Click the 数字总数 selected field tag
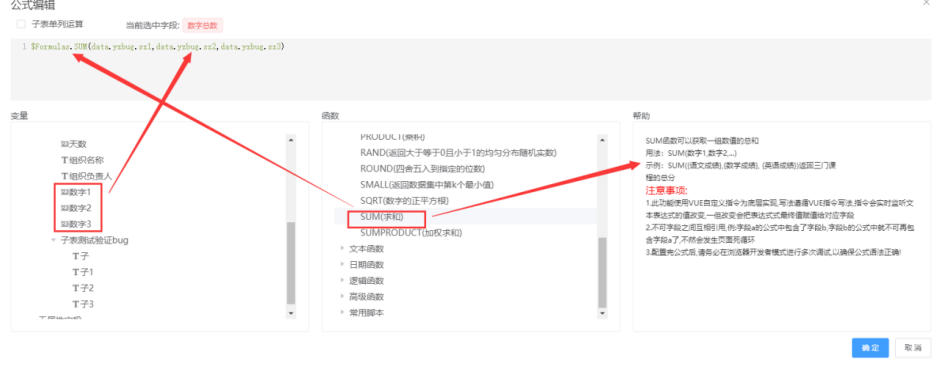938x369 pixels. [203, 25]
